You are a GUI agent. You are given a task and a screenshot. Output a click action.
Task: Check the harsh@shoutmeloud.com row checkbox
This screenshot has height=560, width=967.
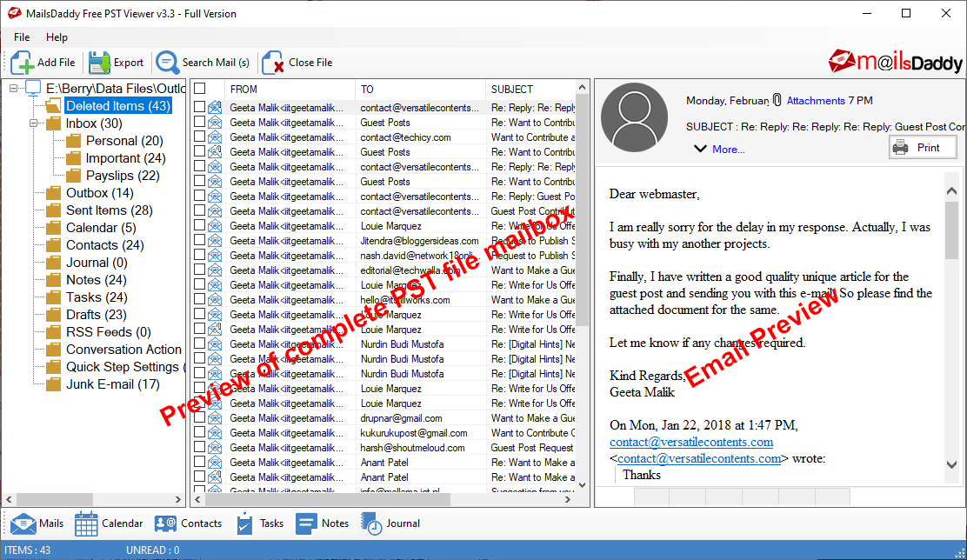[x=199, y=447]
